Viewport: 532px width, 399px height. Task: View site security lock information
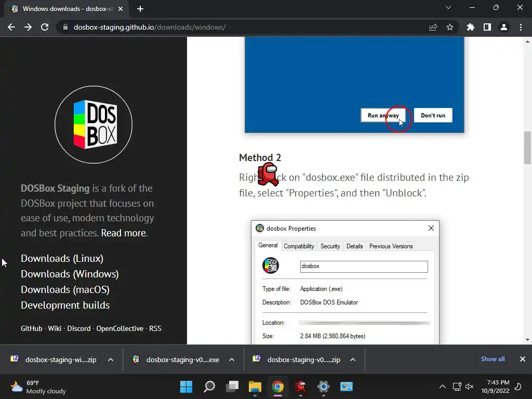pyautogui.click(x=65, y=27)
